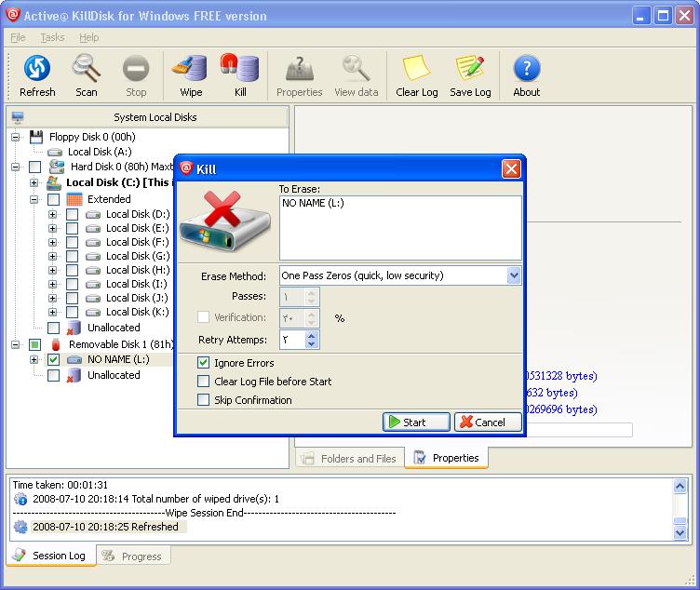Check the Unallocated checkbox under Extended

tap(54, 328)
